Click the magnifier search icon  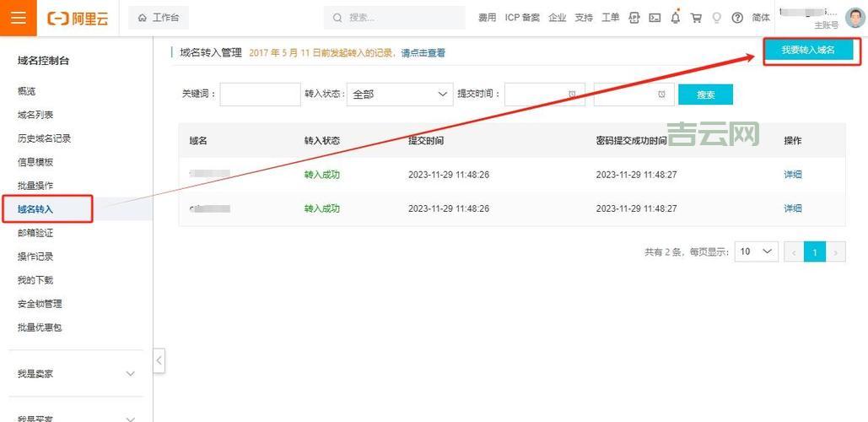click(337, 18)
